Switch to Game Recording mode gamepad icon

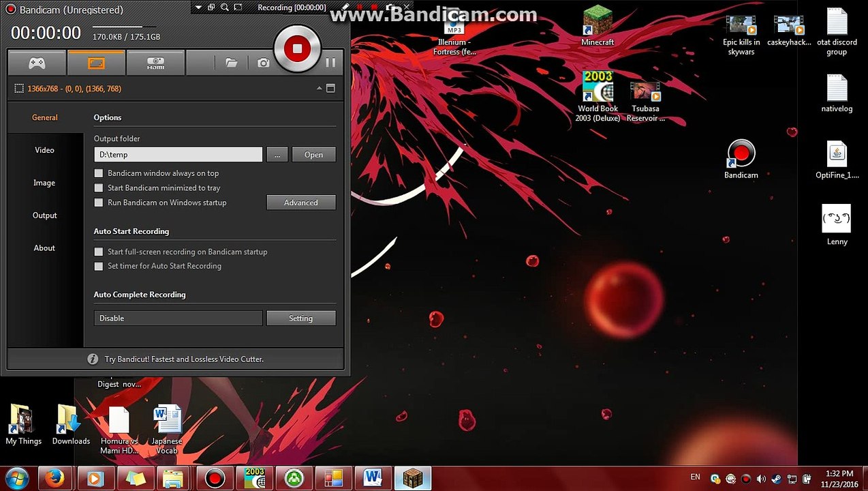coord(37,63)
